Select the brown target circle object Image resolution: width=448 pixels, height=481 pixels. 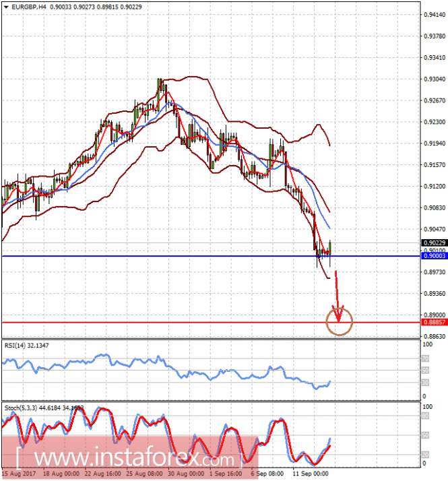pos(340,322)
